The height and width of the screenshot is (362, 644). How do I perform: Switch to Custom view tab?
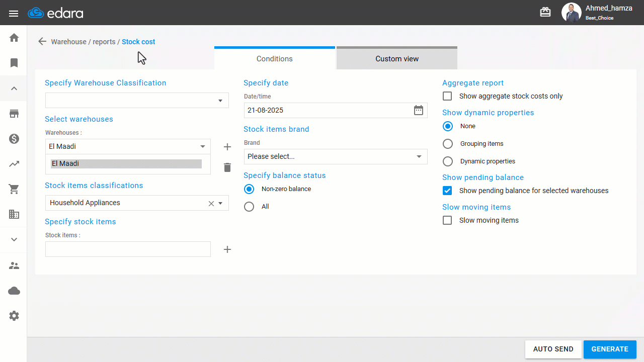tap(397, 58)
